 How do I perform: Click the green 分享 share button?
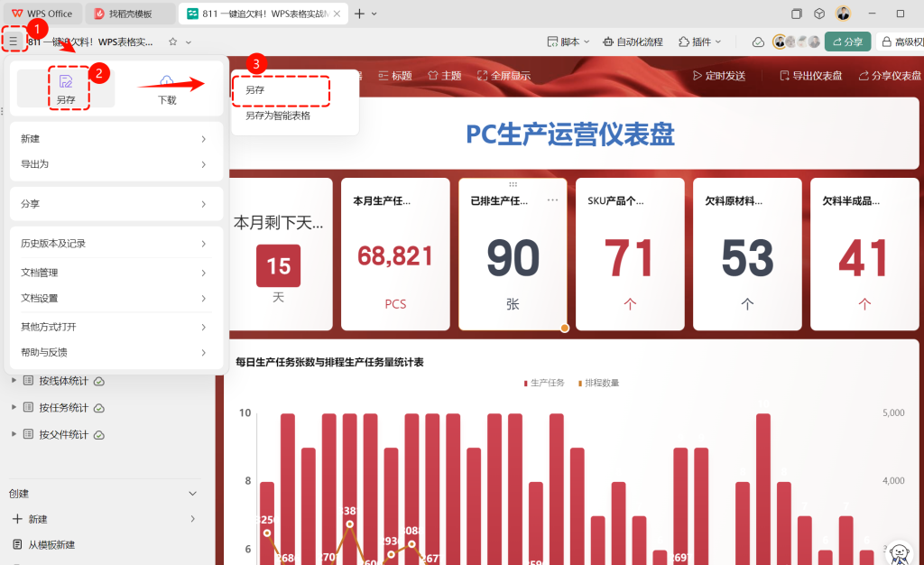pos(847,42)
